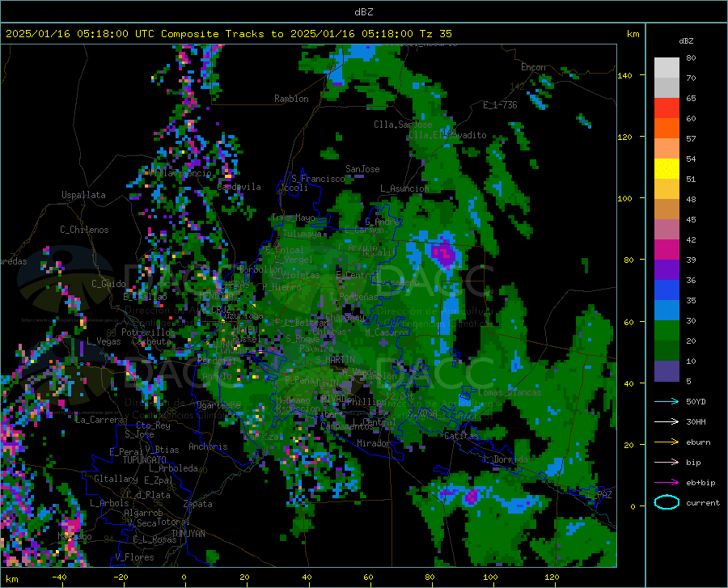This screenshot has height=588, width=728.
Task: Click the S_MARTIN map label
Action: click(335, 360)
